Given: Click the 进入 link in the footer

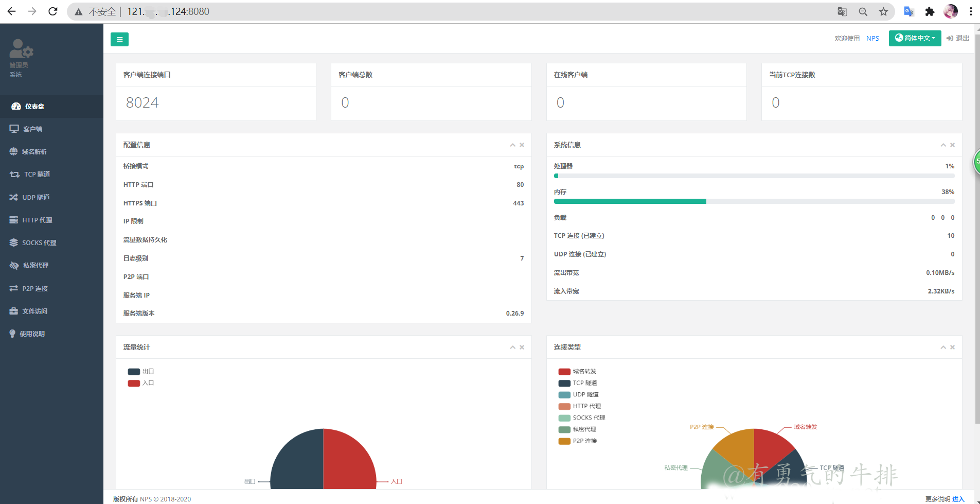Looking at the screenshot, I should 958,499.
